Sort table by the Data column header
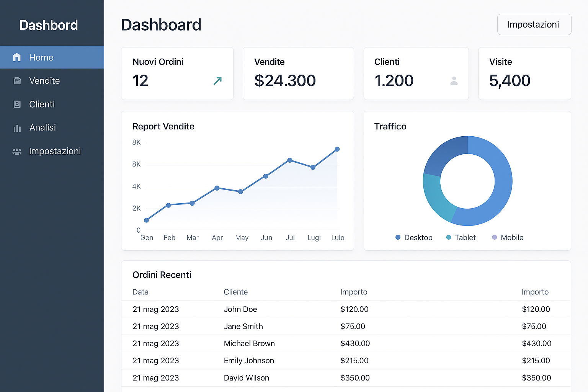 [140, 292]
